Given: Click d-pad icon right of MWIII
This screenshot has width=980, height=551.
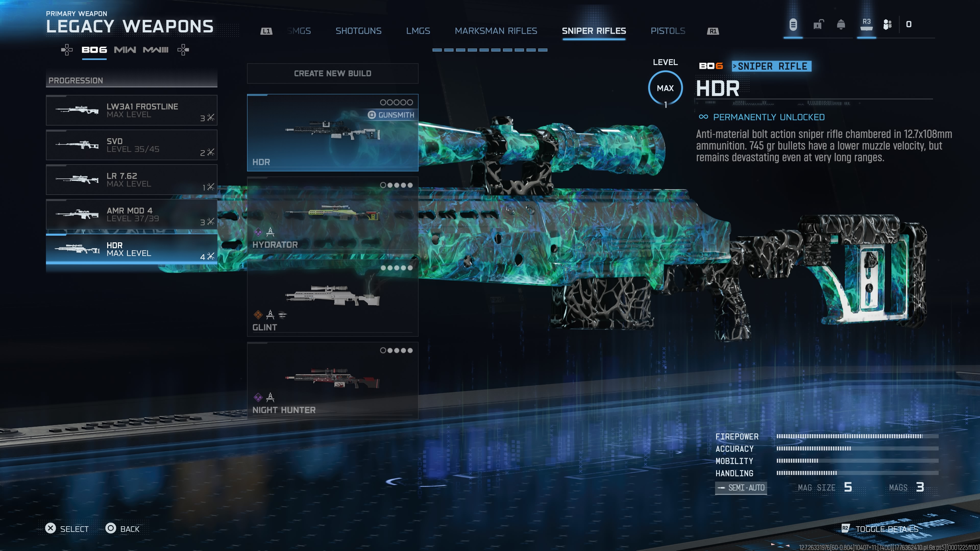Looking at the screenshot, I should click(x=183, y=50).
